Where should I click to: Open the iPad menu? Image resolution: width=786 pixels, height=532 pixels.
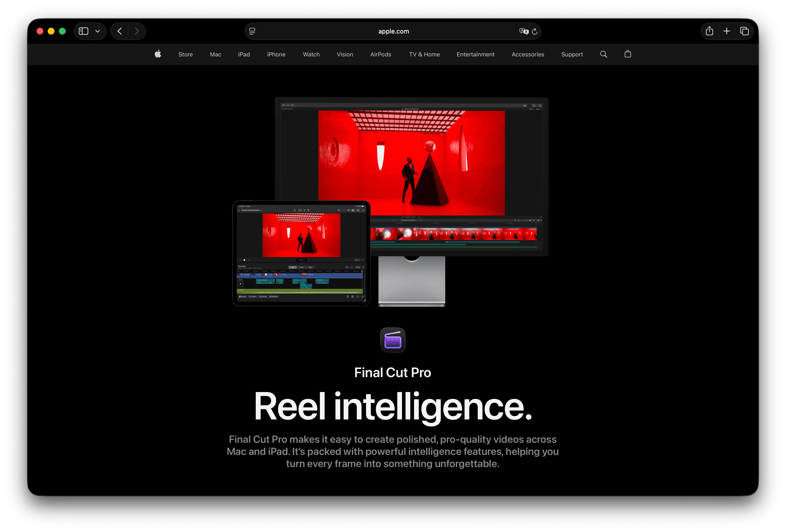244,54
